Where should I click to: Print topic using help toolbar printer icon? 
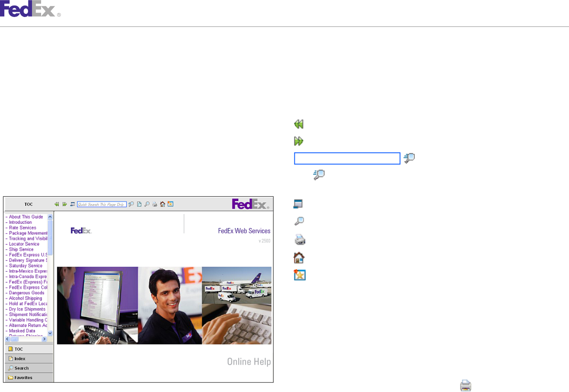click(x=154, y=204)
